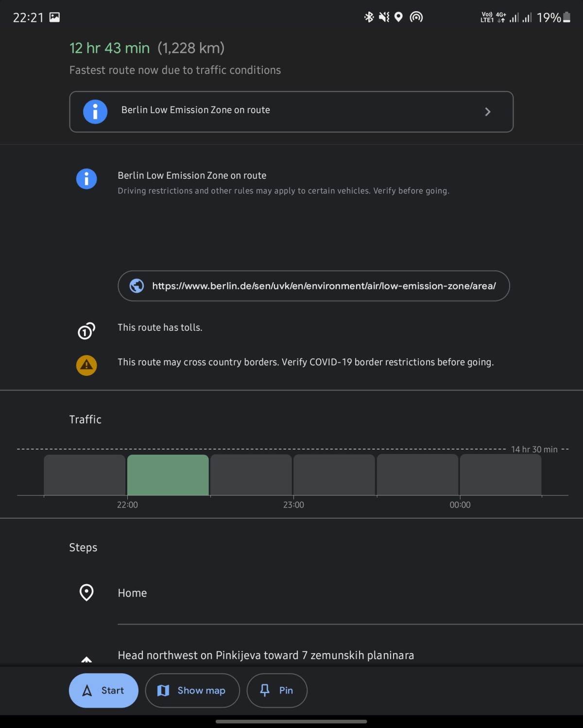Tap the Pinkijeva driving step instruction
Viewport: 583px width, 728px height.
(x=265, y=655)
